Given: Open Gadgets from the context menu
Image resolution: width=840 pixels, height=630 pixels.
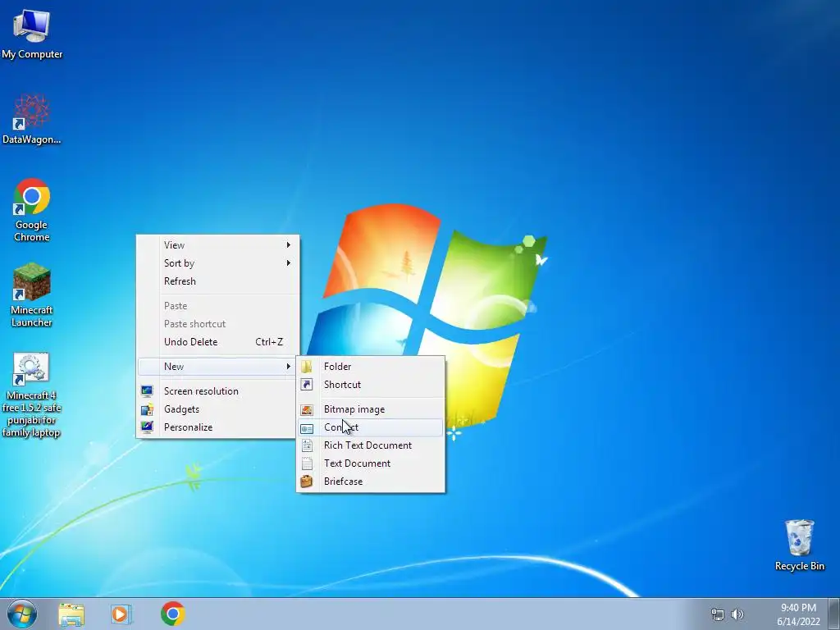Looking at the screenshot, I should (x=217, y=409).
